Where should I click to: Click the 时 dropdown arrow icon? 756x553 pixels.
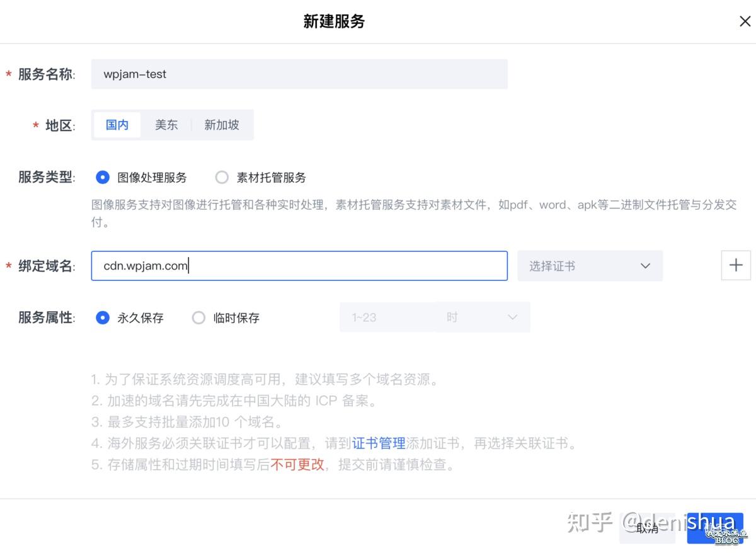pyautogui.click(x=512, y=317)
